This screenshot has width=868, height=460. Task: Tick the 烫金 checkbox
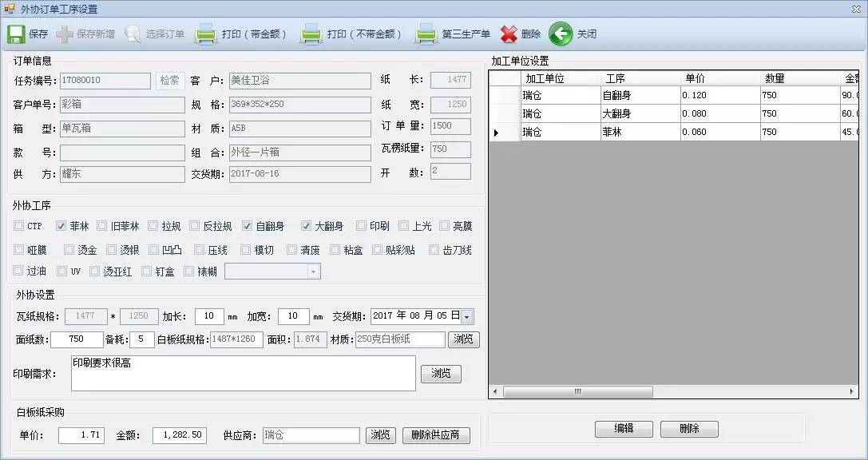click(x=69, y=250)
